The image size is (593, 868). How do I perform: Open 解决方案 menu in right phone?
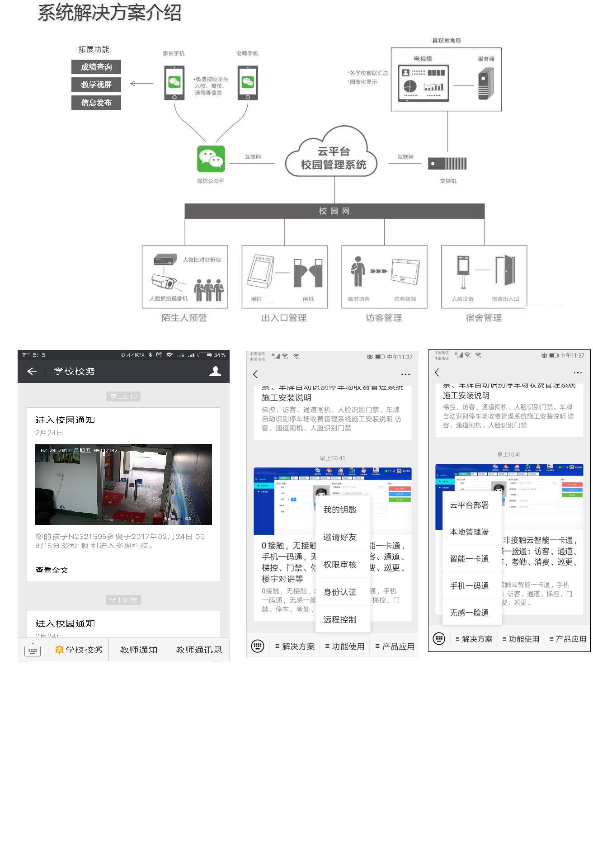pyautogui.click(x=474, y=639)
